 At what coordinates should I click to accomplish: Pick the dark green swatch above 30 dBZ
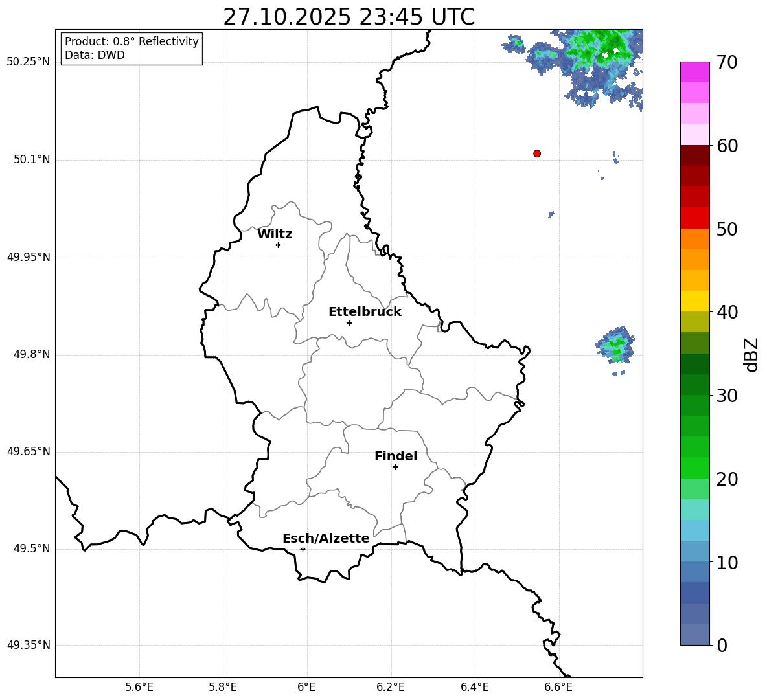click(694, 385)
